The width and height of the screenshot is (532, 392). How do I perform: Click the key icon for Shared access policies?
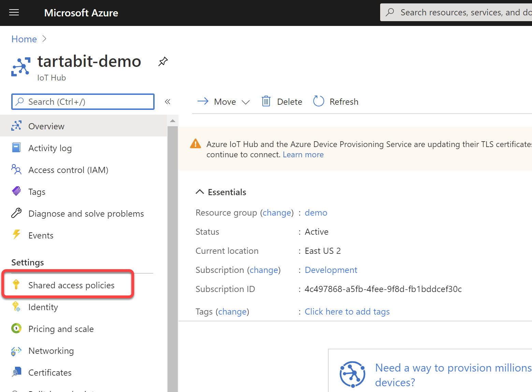(x=16, y=285)
